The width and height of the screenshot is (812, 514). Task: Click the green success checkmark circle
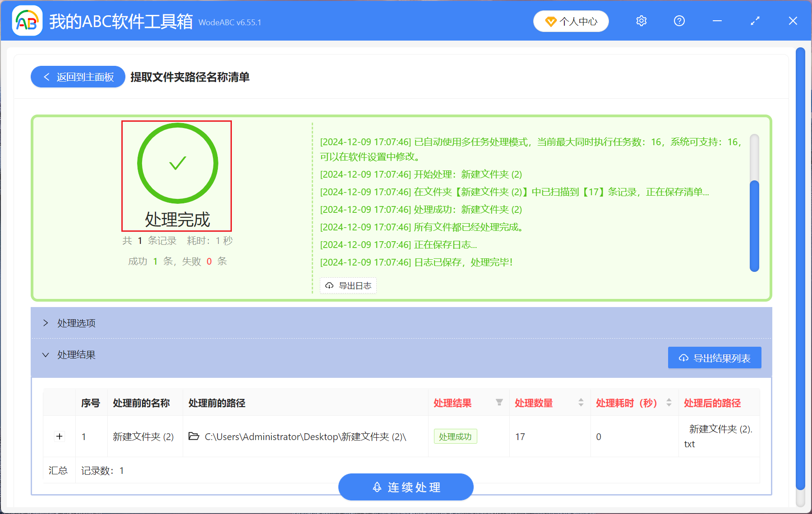coord(177,163)
